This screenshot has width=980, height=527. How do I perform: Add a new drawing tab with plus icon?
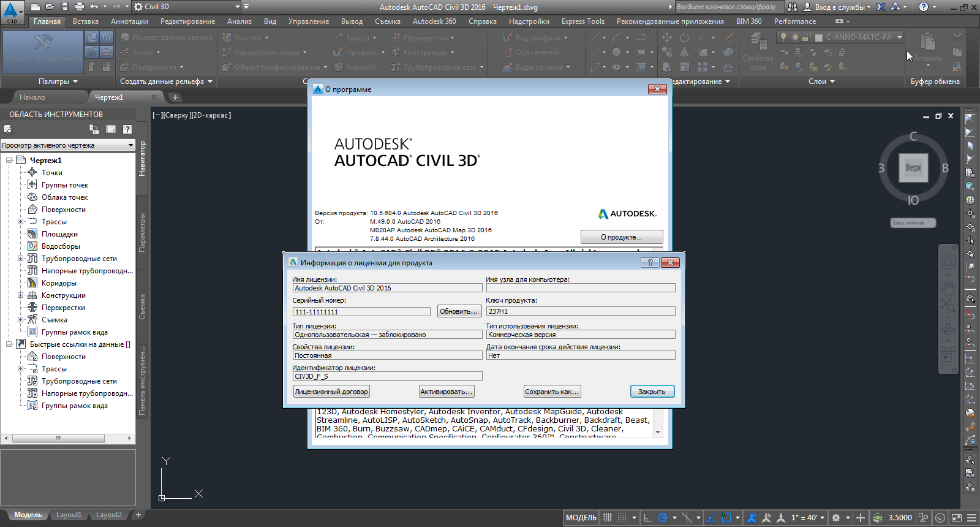175,97
